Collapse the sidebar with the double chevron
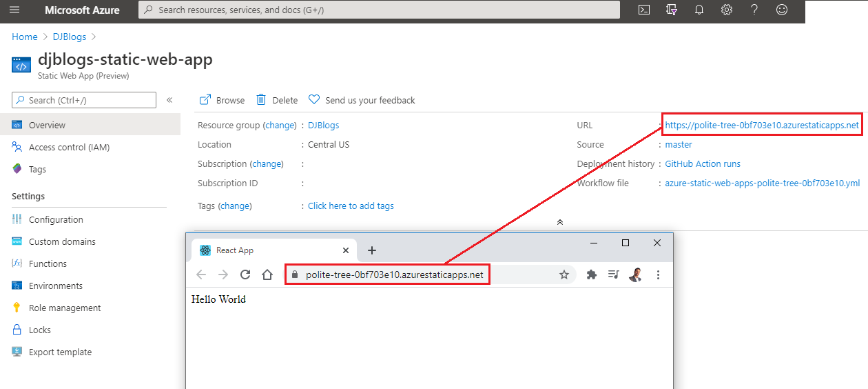This screenshot has width=868, height=389. (x=169, y=101)
